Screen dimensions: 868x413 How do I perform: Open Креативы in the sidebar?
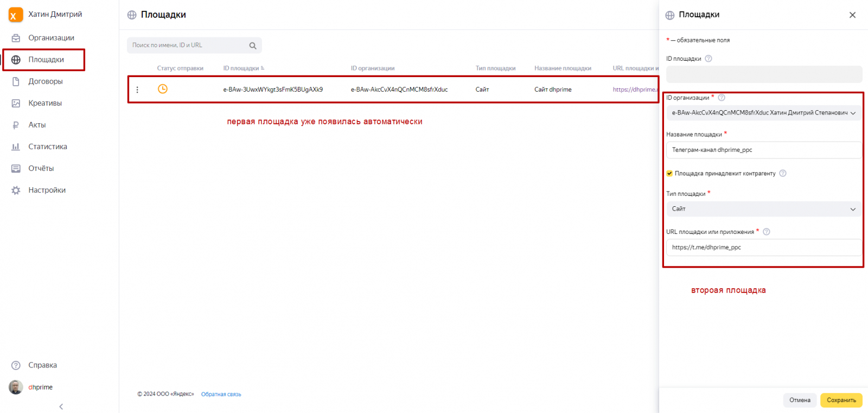point(45,103)
